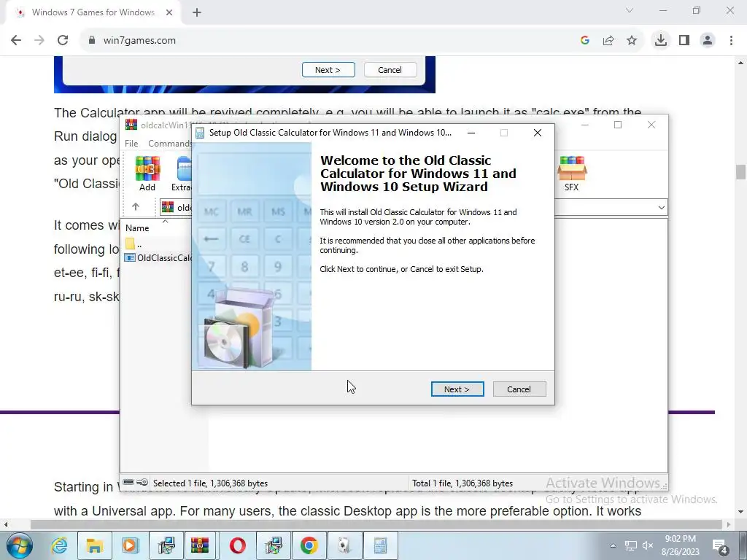Open Internet Explorer from taskbar
Screen dimensions: 747x560
pos(59,545)
